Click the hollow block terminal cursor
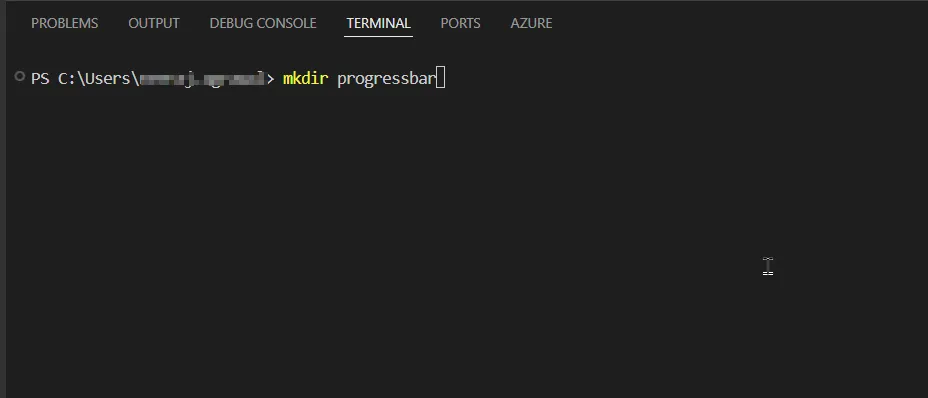The width and height of the screenshot is (928, 398). click(x=440, y=78)
